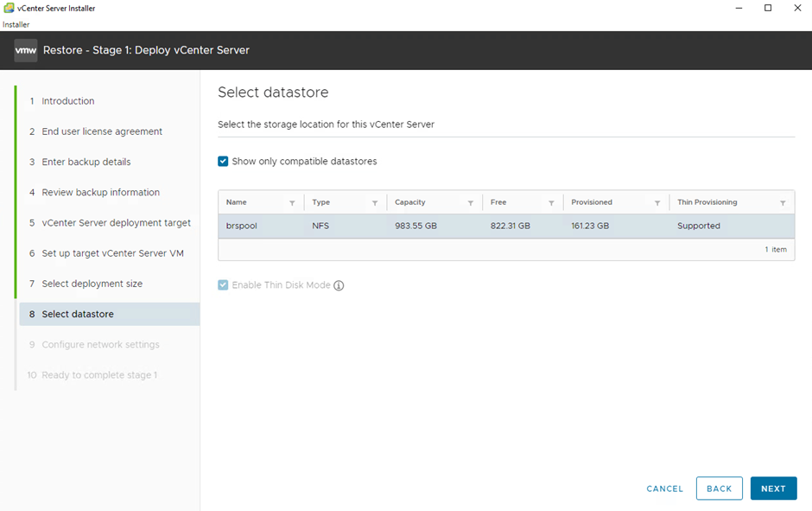
Task: Open the Thin Provisioning column filter
Action: [x=783, y=203]
